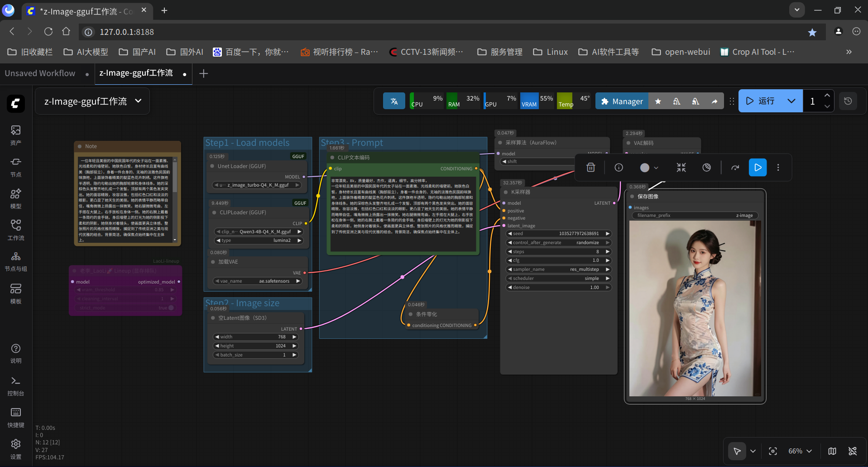The width and height of the screenshot is (868, 467).
Task: Add new workflow tab with plus
Action: [x=203, y=73]
